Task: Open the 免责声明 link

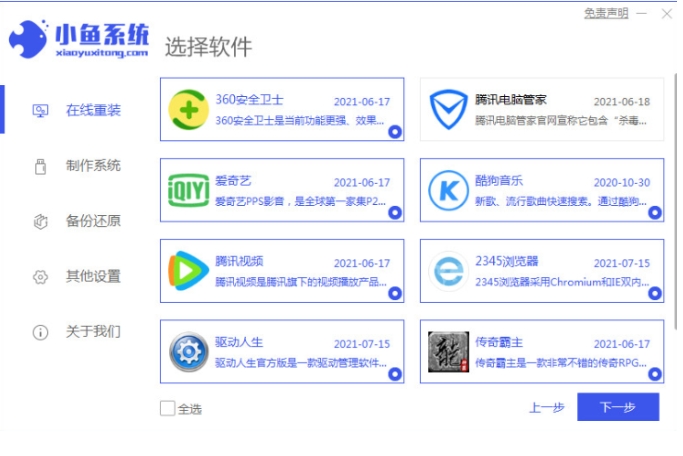Action: [606, 14]
